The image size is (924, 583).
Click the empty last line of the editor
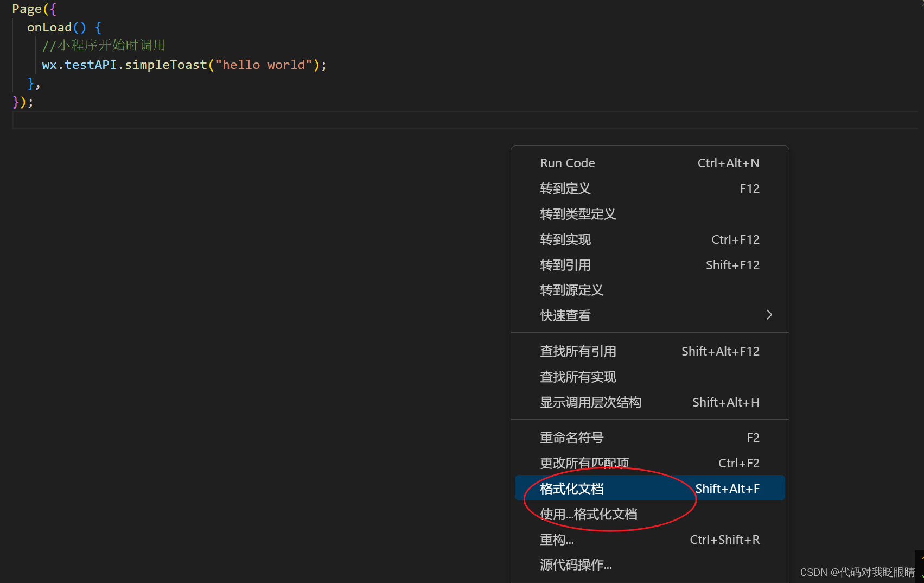point(465,120)
